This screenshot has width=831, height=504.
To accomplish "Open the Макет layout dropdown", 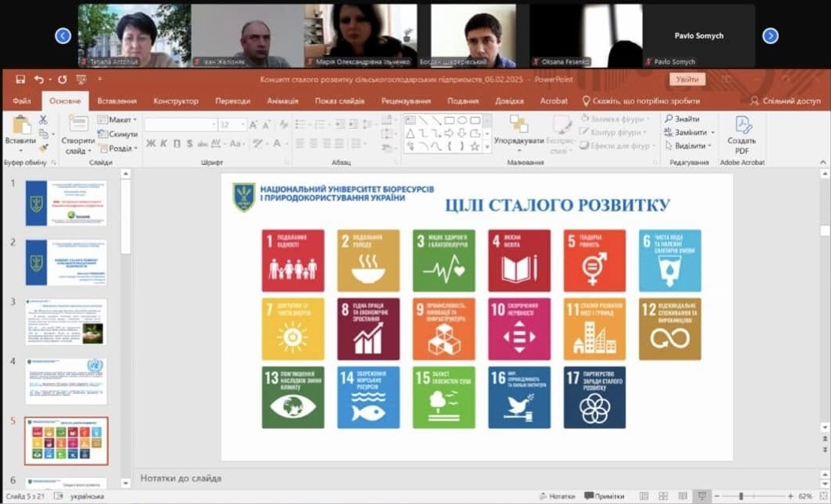I will 118,120.
